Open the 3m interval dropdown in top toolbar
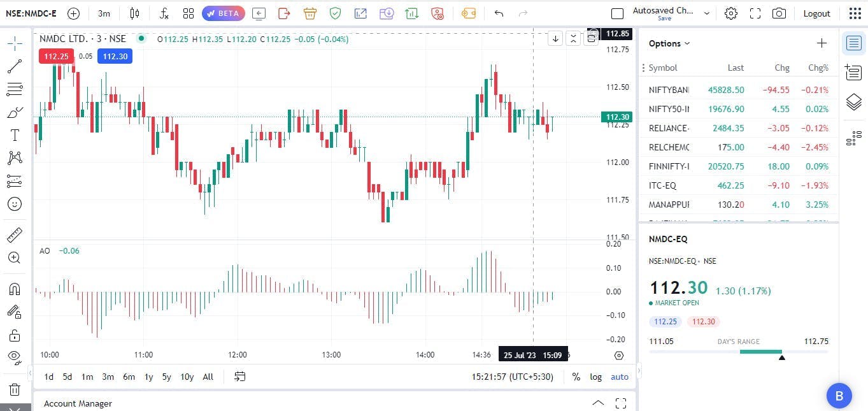Screen dimensions: 868x411 tap(104, 13)
